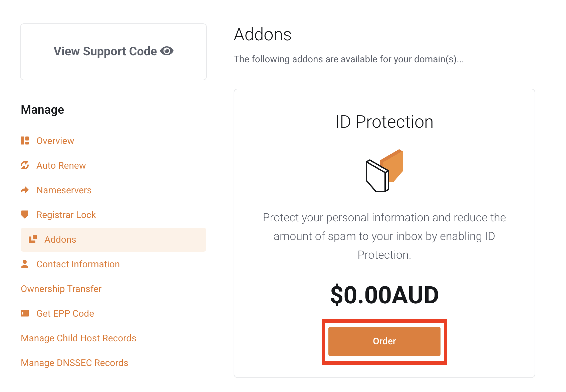This screenshot has width=566, height=392.
Task: Select Addons from the Manage menu
Action: pos(60,239)
